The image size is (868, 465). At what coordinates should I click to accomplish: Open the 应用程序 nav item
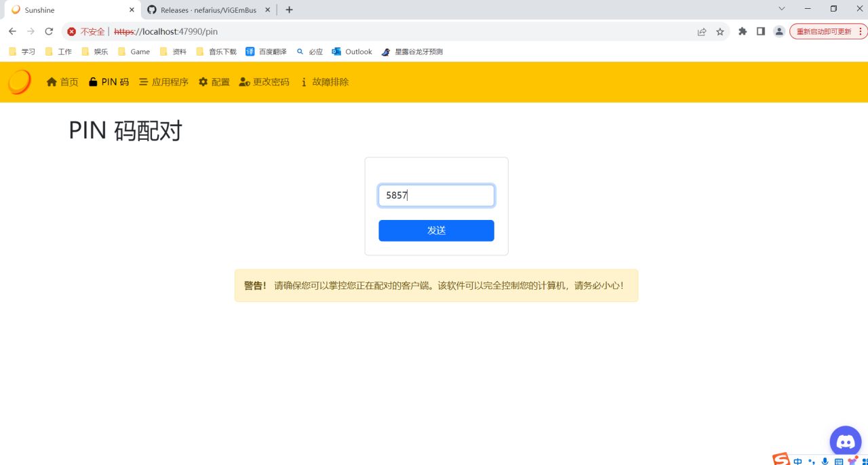163,82
